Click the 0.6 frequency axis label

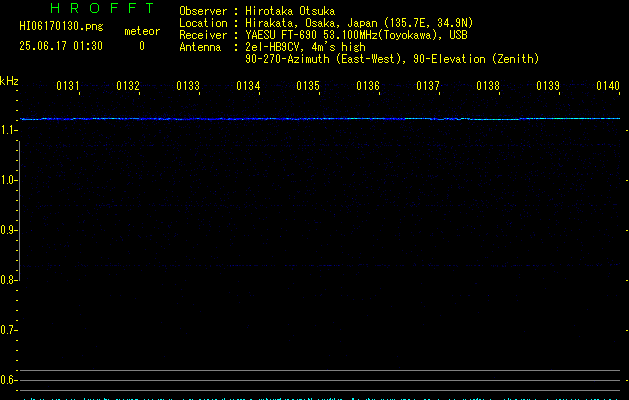(8, 380)
